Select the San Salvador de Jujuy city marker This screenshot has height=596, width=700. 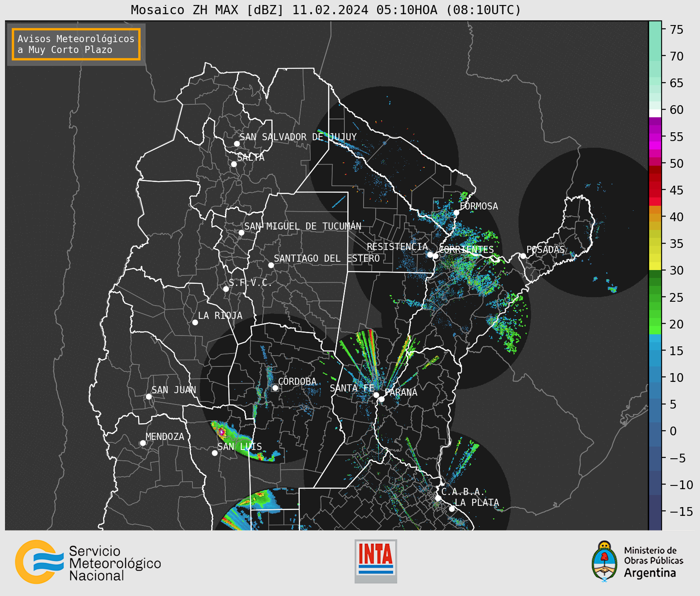point(237,144)
